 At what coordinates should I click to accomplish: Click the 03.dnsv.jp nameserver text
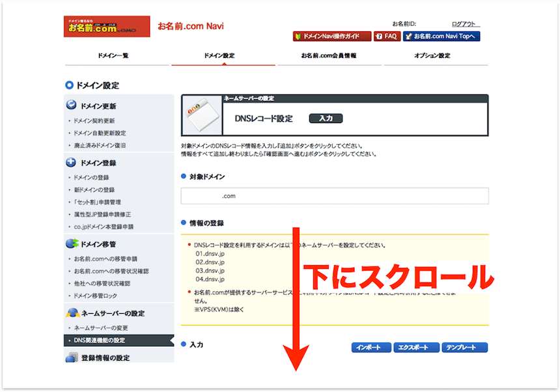click(x=210, y=271)
